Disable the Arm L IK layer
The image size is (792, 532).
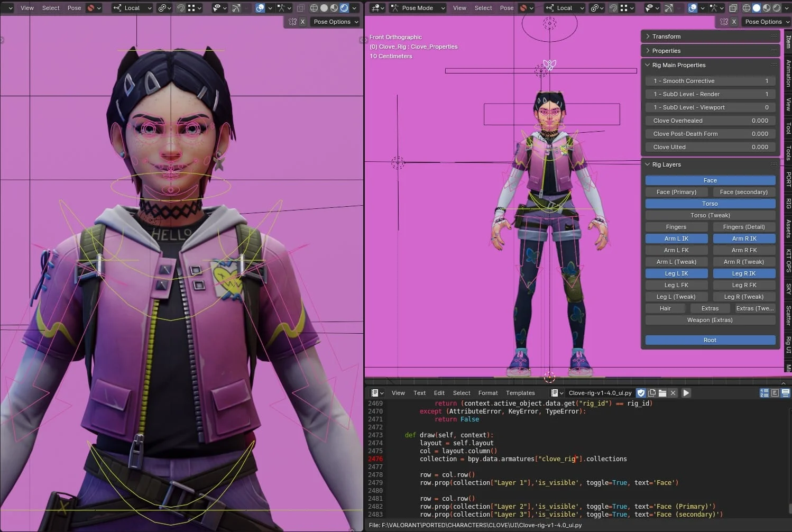[x=676, y=239]
